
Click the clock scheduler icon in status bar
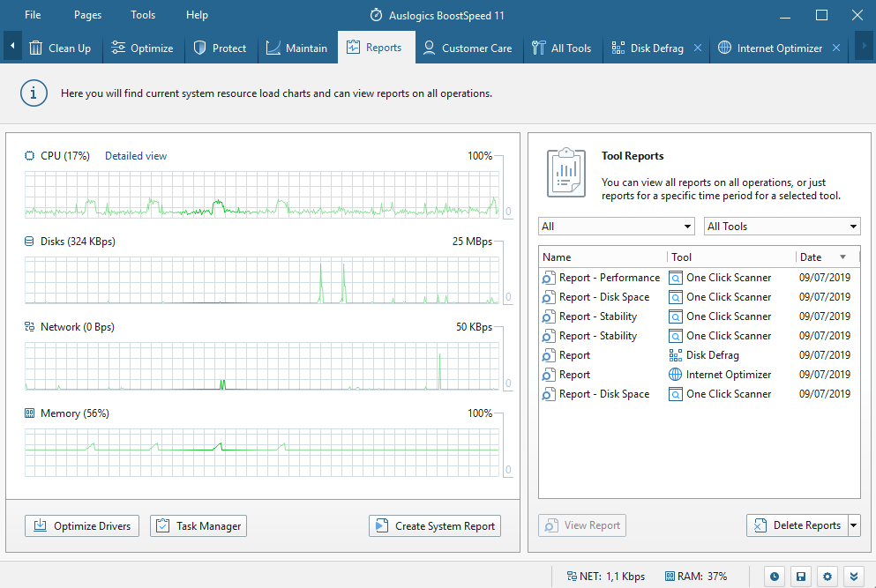click(774, 577)
